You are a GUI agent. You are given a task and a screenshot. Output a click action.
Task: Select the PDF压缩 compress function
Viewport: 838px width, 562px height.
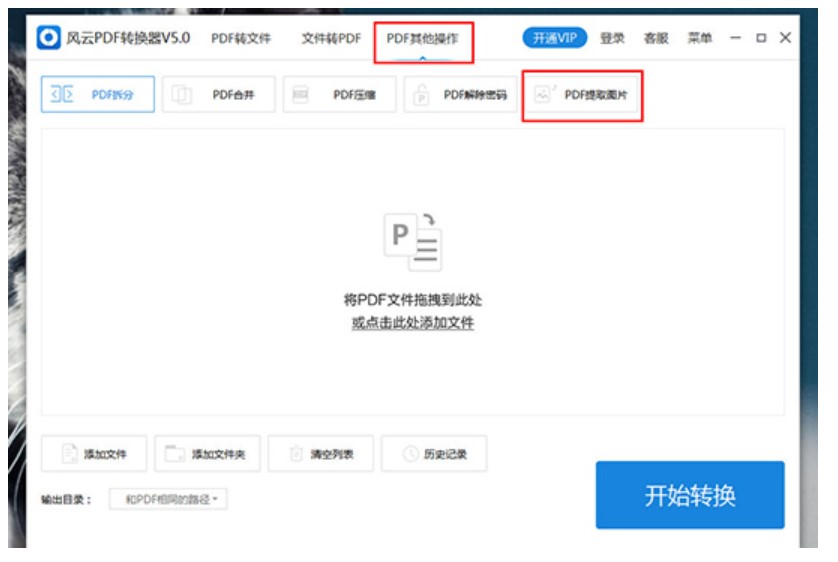click(339, 94)
